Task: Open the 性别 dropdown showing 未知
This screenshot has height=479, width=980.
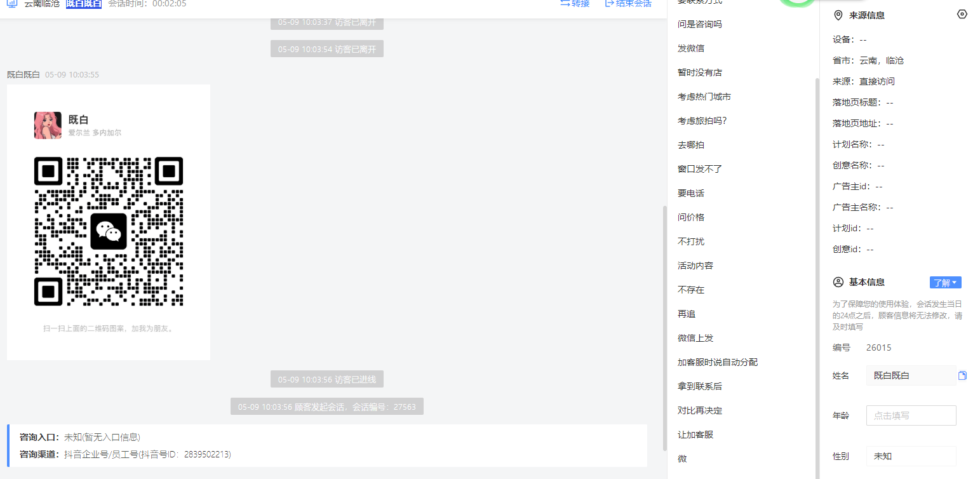Action: click(911, 456)
